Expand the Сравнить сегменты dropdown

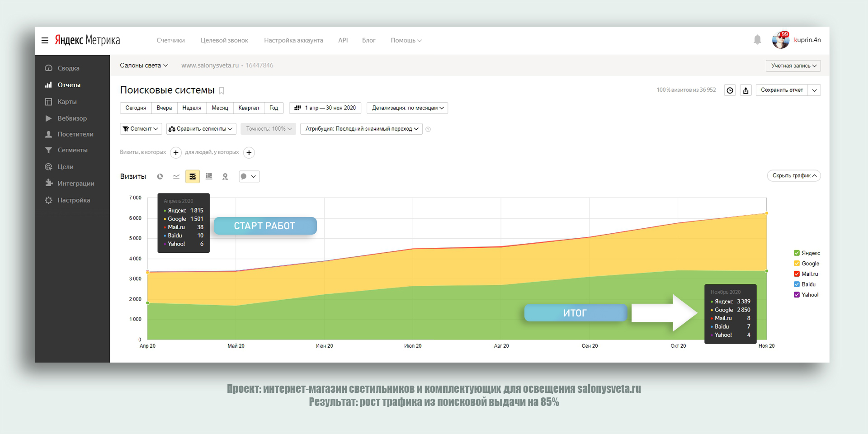pos(201,129)
